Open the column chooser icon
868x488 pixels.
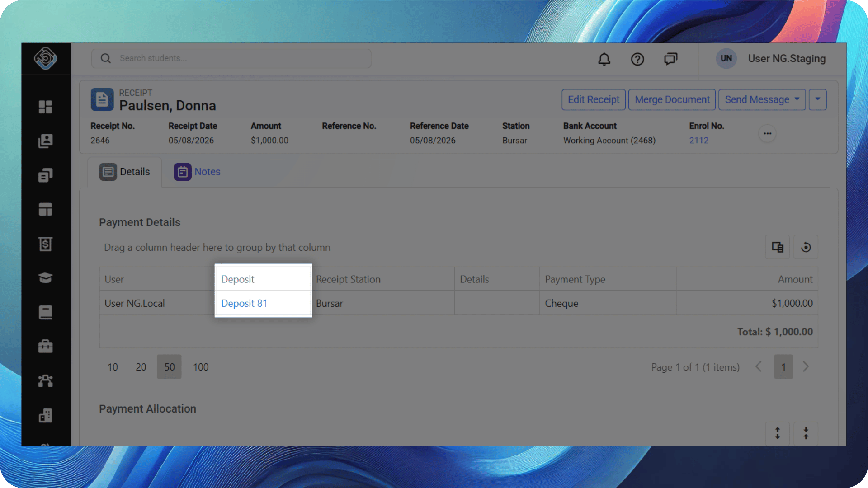pos(778,247)
